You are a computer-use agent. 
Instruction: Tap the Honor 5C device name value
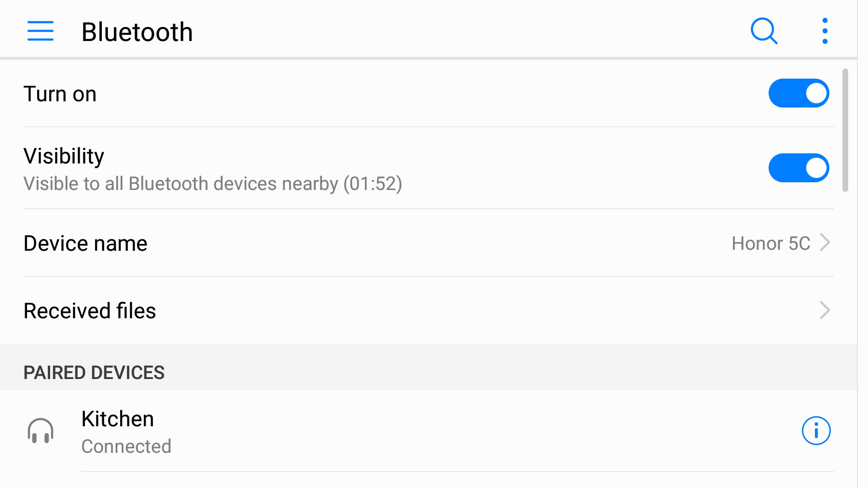click(771, 244)
